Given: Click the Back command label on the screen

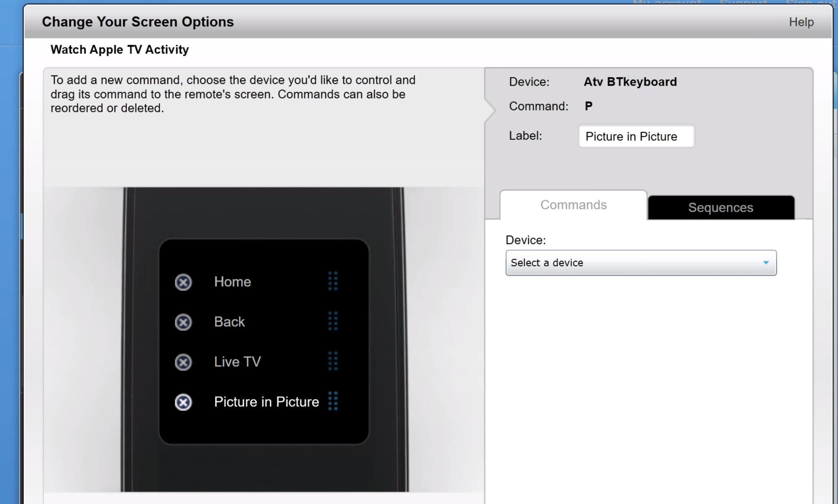Looking at the screenshot, I should [229, 322].
